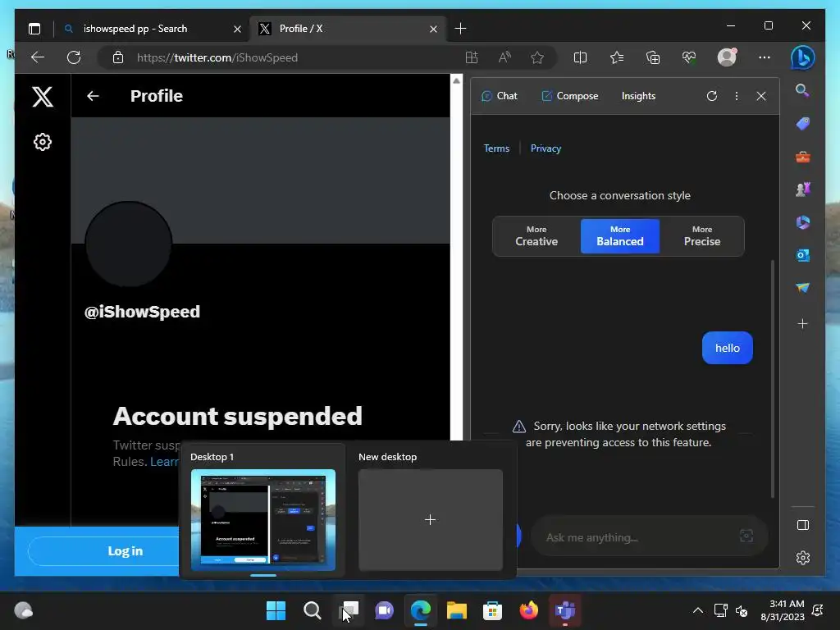Open a new browser tab
This screenshot has height=630, width=840.
pos(460,29)
